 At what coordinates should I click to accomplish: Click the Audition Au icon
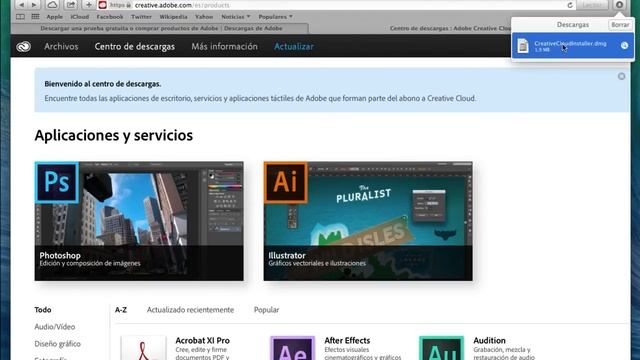(x=441, y=348)
